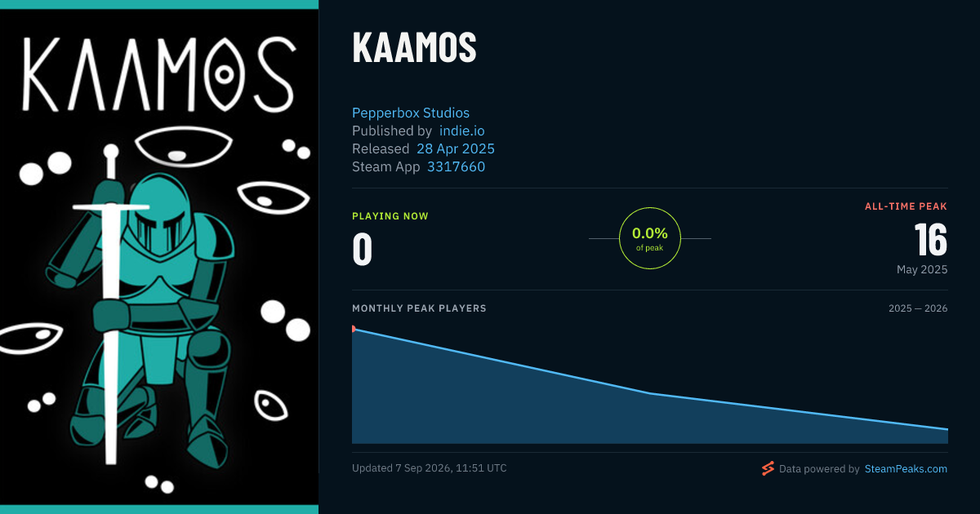Click the monthly peak players chart area
Viewport: 980px width, 514px height.
coord(650,383)
